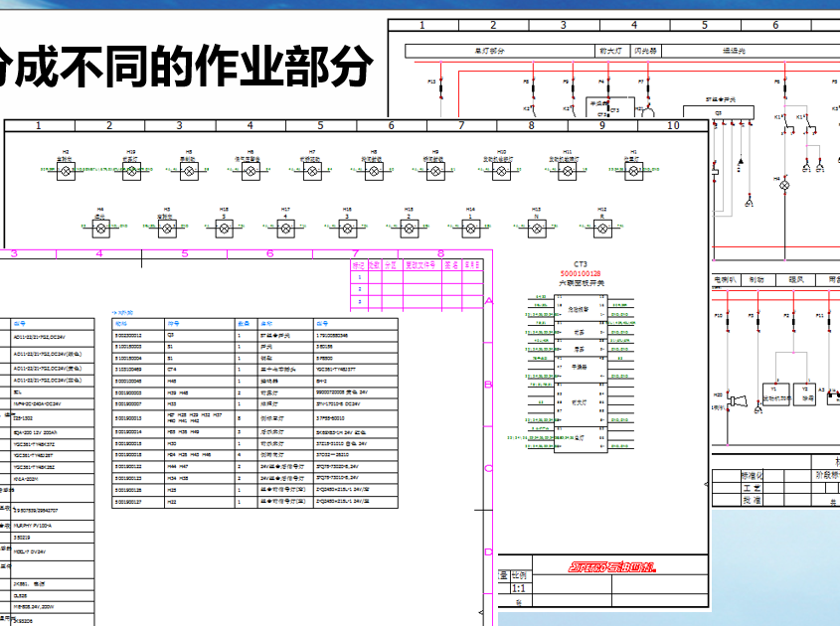This screenshot has height=626, width=840.
Task: Click column 9 of lamp drawing ruler
Action: coord(602,125)
